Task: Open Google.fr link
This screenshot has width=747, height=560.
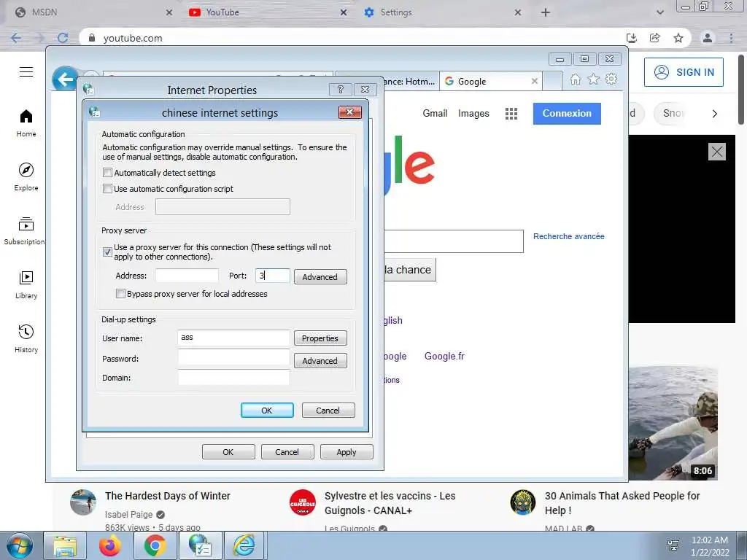Action: 444,356
